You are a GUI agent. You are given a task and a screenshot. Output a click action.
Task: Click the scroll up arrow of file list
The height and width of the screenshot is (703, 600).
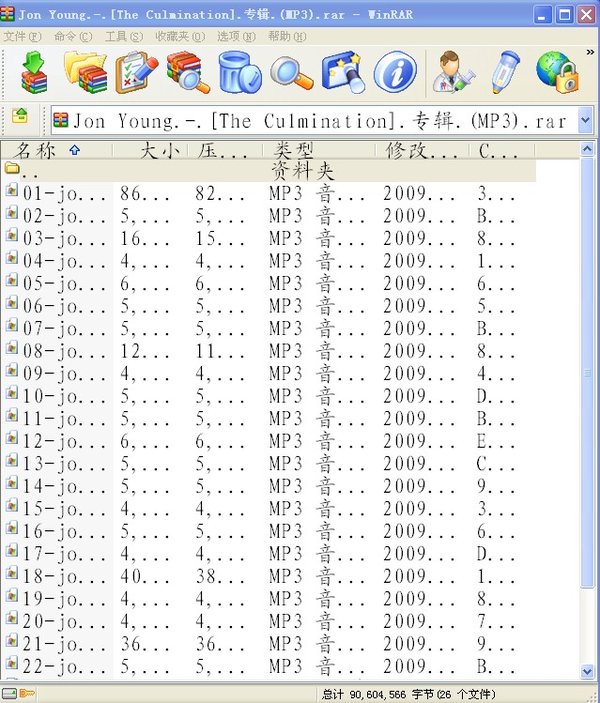pyautogui.click(x=587, y=149)
